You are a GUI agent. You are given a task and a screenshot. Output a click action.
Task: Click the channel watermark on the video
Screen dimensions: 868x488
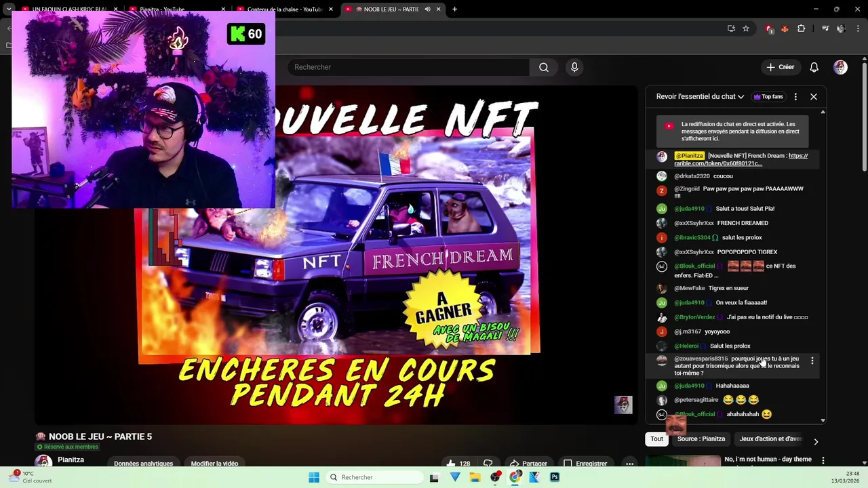pyautogui.click(x=623, y=405)
